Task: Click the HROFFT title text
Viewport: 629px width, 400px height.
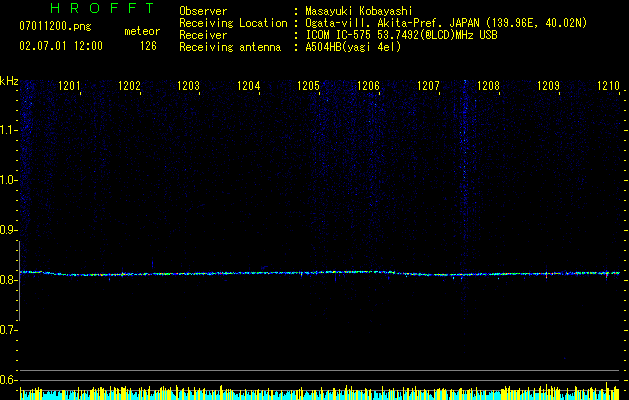Action: pyautogui.click(x=103, y=8)
